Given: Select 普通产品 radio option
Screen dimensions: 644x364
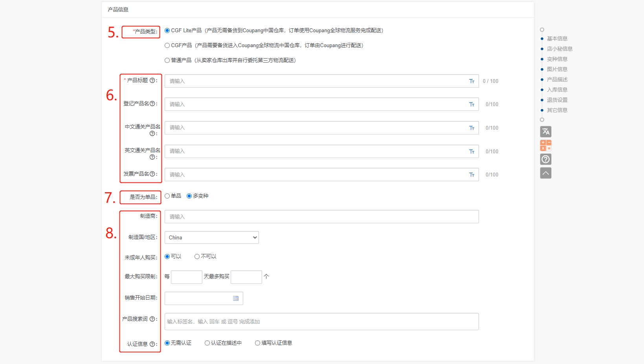Looking at the screenshot, I should (x=167, y=60).
